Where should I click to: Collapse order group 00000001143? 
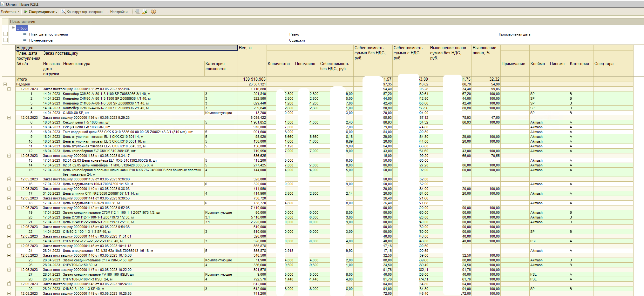coord(9,227)
